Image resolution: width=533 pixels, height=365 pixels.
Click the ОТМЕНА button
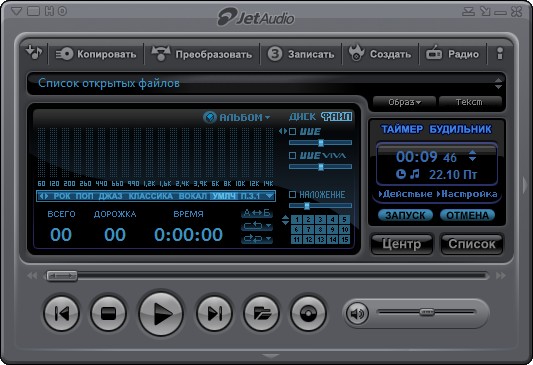coord(467,215)
